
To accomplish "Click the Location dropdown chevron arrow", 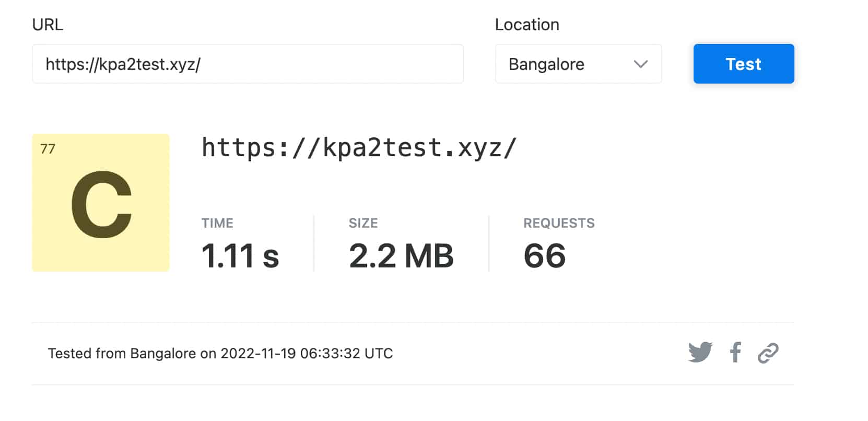I will pyautogui.click(x=640, y=64).
